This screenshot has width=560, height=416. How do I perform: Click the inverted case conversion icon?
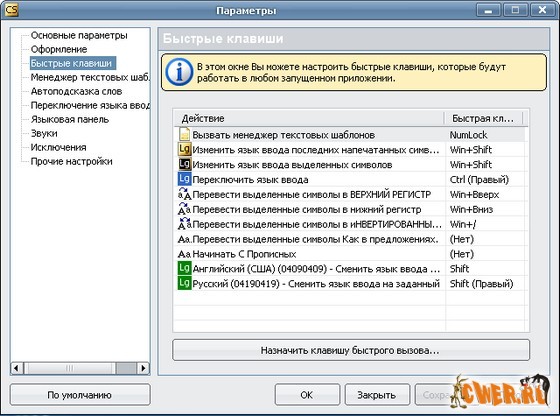[185, 224]
